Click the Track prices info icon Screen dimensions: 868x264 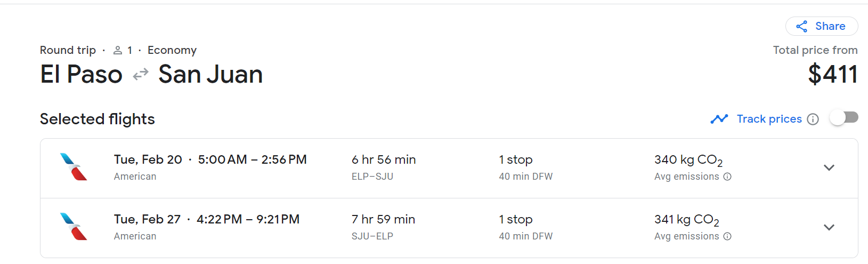click(813, 119)
